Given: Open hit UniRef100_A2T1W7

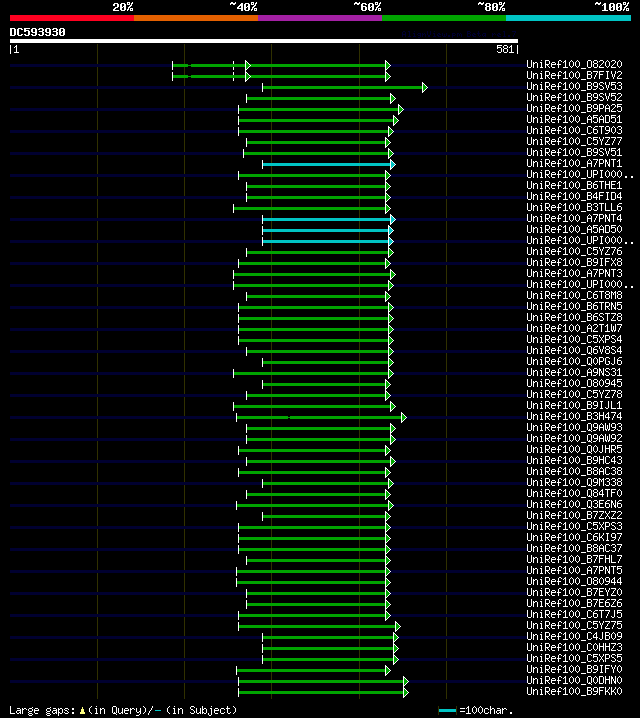Looking at the screenshot, I should (574, 328).
